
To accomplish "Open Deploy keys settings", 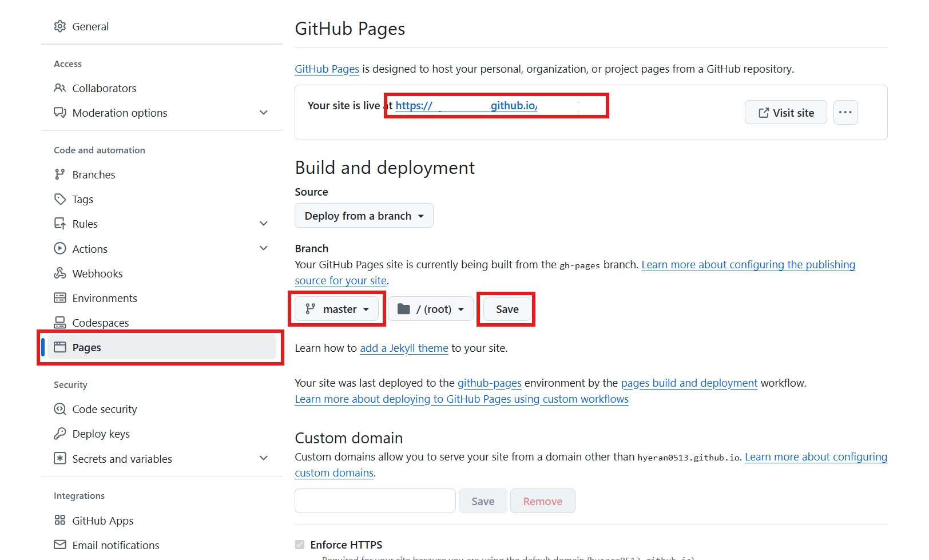I will [162, 434].
